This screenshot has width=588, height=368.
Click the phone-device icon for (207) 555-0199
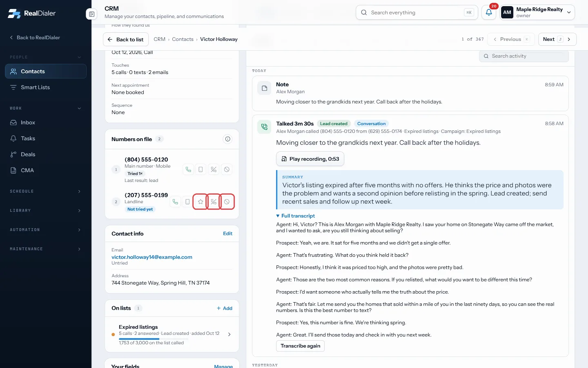pyautogui.click(x=187, y=202)
